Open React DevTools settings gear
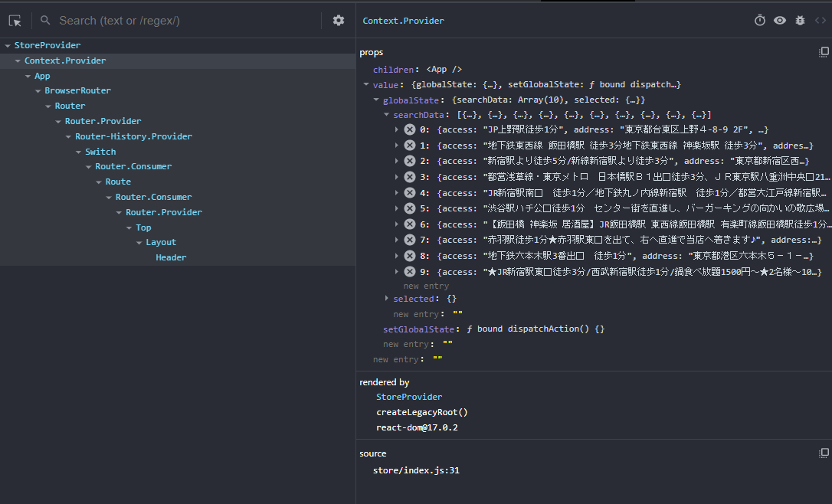 coord(338,21)
